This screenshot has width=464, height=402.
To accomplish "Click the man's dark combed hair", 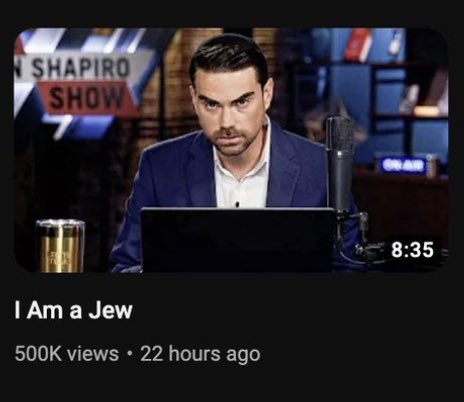I will click(229, 58).
